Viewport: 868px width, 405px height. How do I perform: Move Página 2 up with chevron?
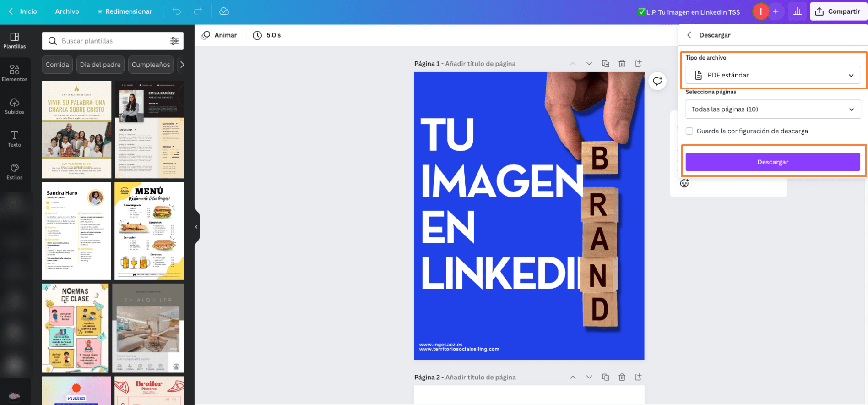pos(573,377)
